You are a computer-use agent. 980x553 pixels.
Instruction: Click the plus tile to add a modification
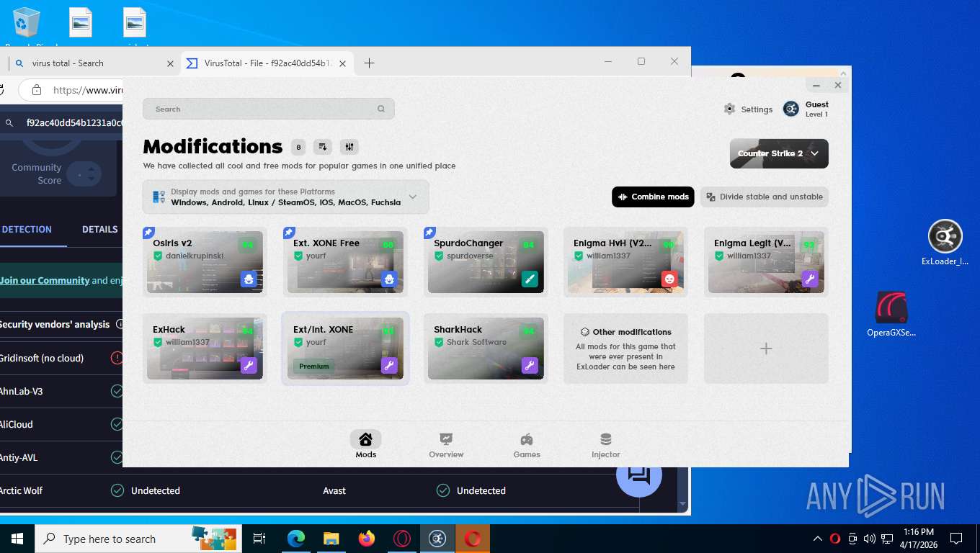click(766, 349)
